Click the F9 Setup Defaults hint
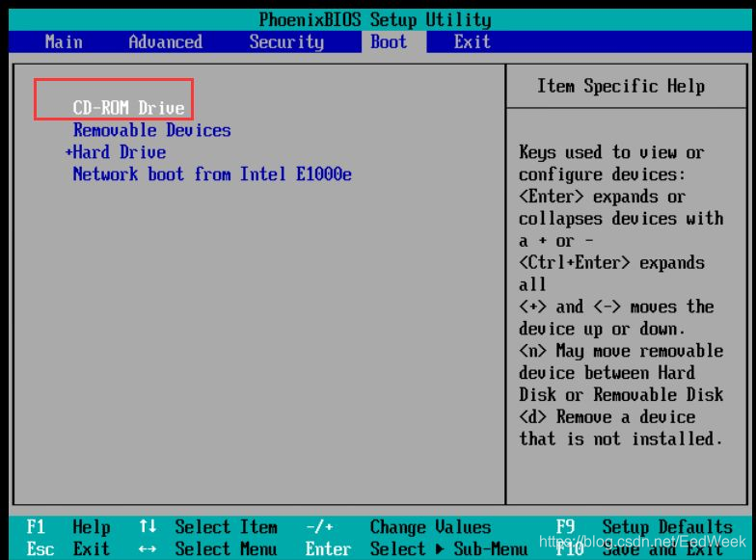The width and height of the screenshot is (756, 560). (x=644, y=526)
